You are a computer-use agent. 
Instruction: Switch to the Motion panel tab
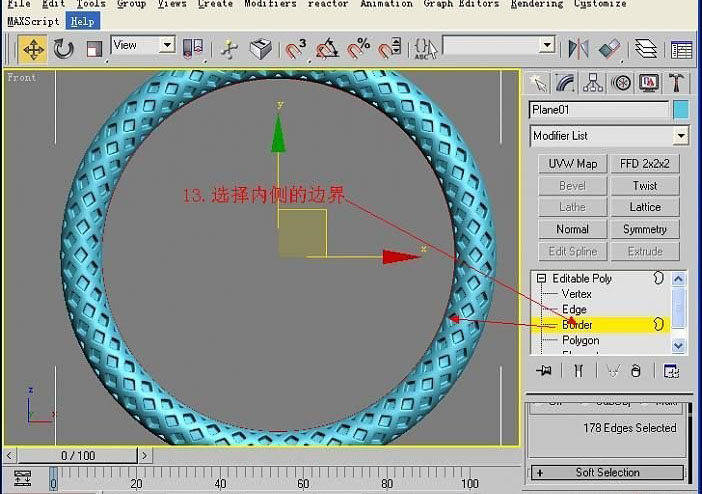click(x=621, y=83)
